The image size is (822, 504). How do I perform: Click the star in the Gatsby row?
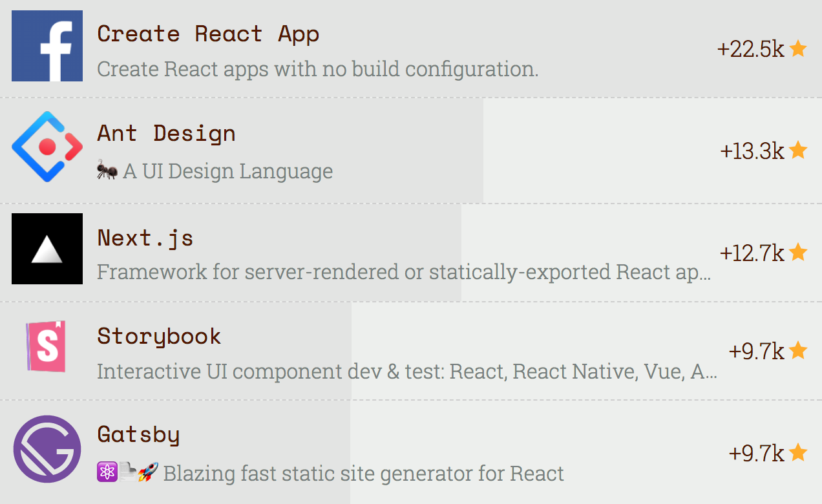pos(798,452)
